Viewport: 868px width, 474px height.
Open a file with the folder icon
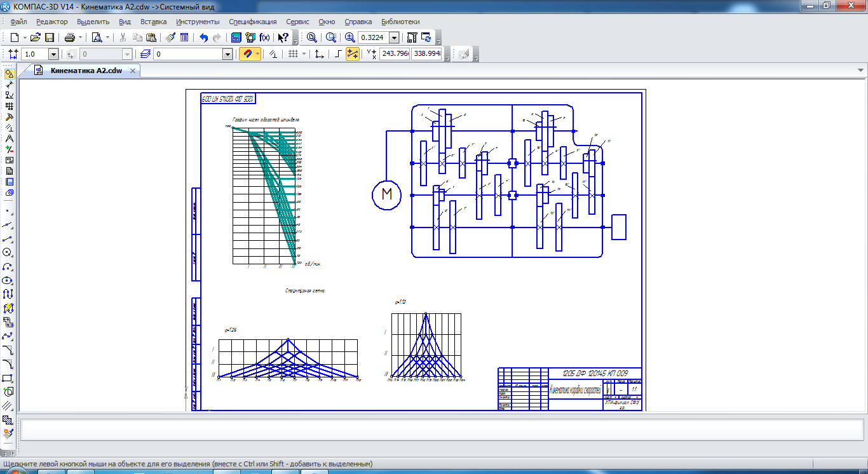(x=36, y=37)
